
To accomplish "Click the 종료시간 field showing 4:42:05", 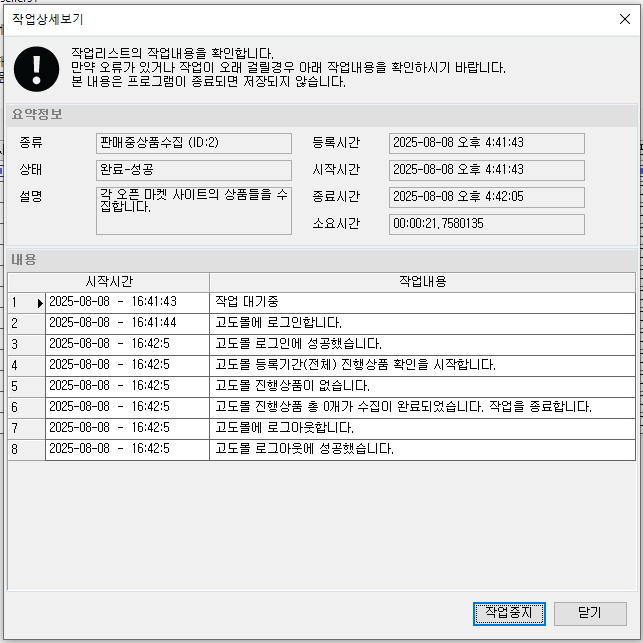I will pos(487,197).
